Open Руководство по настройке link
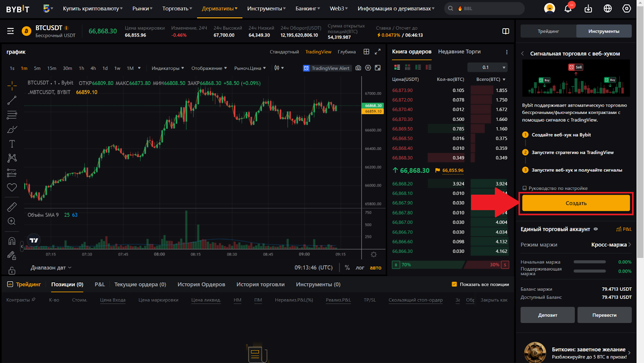Viewport: 644px width, 363px height. [555, 188]
